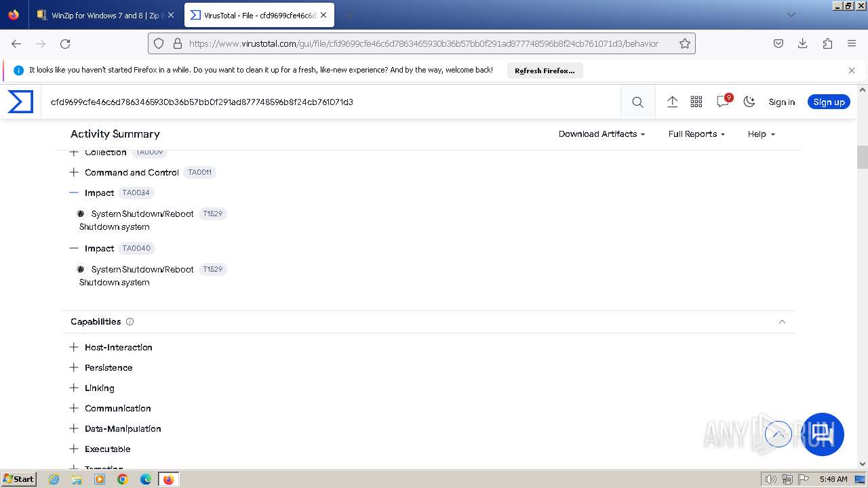The image size is (868, 488).
Task: Open the list all tabs chevron
Action: [x=791, y=14]
